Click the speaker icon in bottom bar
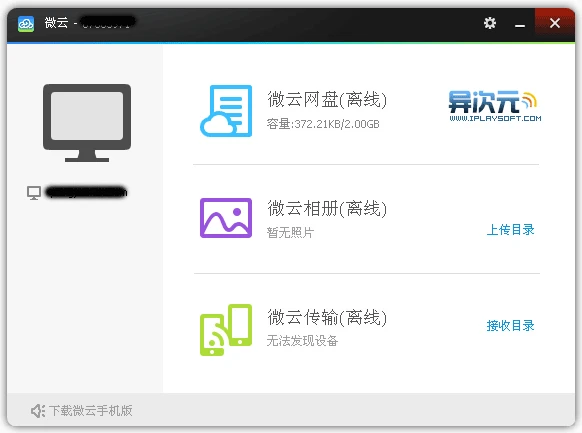This screenshot has height=433, width=582. [37, 411]
